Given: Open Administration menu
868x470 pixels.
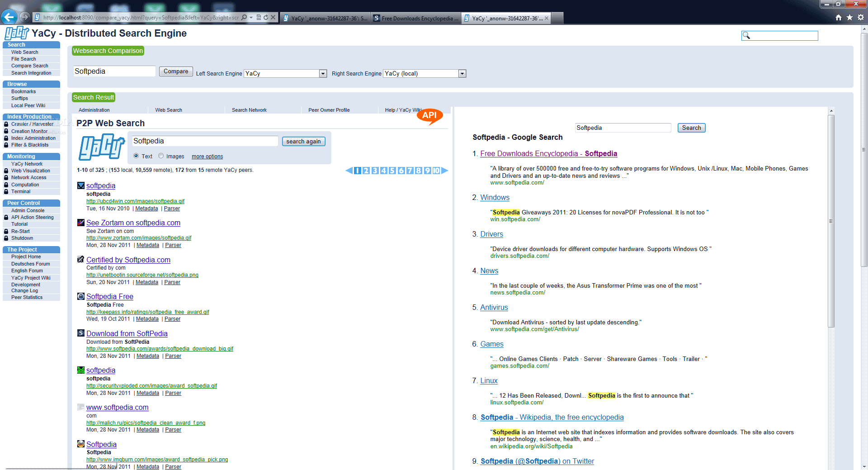Looking at the screenshot, I should (94, 110).
